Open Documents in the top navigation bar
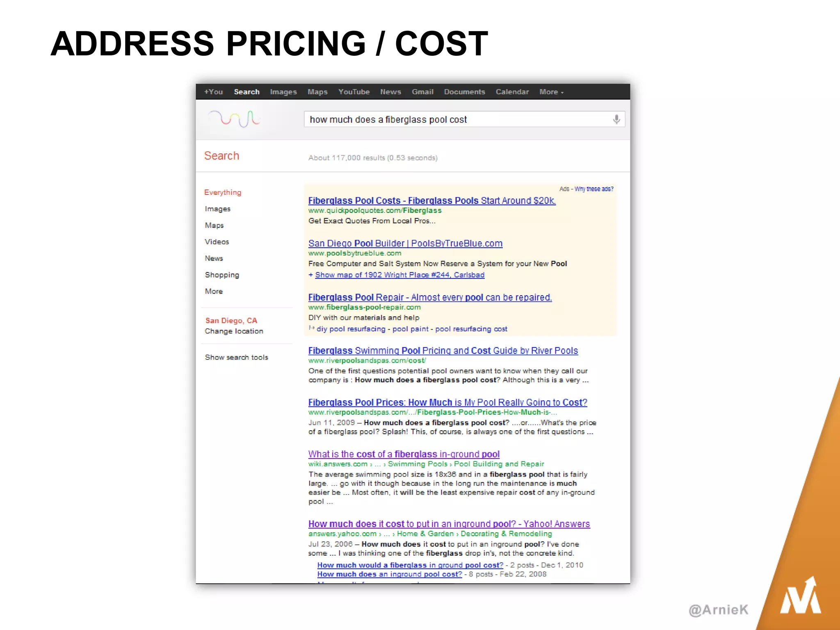 coord(464,92)
